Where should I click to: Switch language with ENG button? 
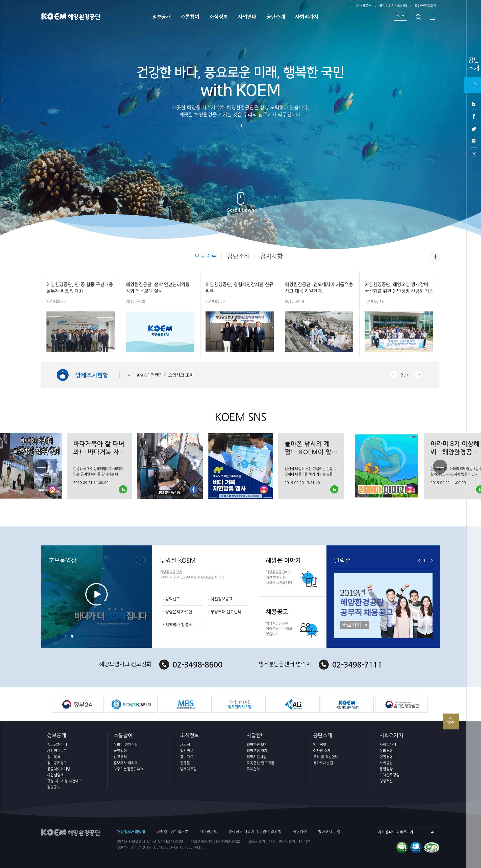[x=400, y=17]
